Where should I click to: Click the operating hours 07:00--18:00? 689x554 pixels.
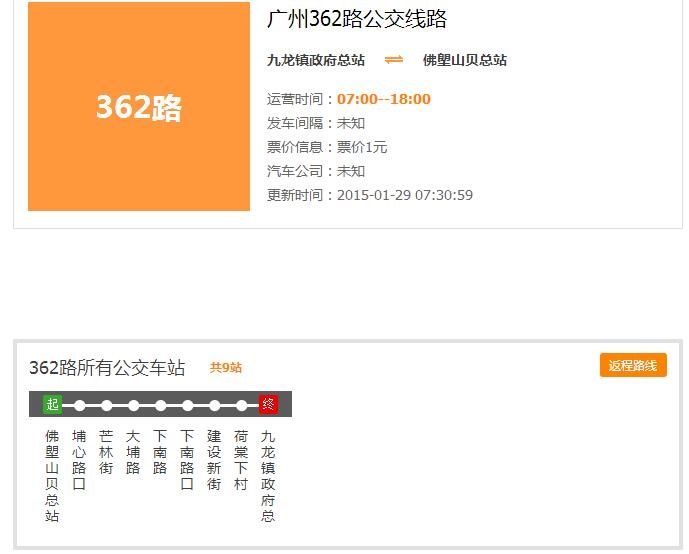pos(384,99)
